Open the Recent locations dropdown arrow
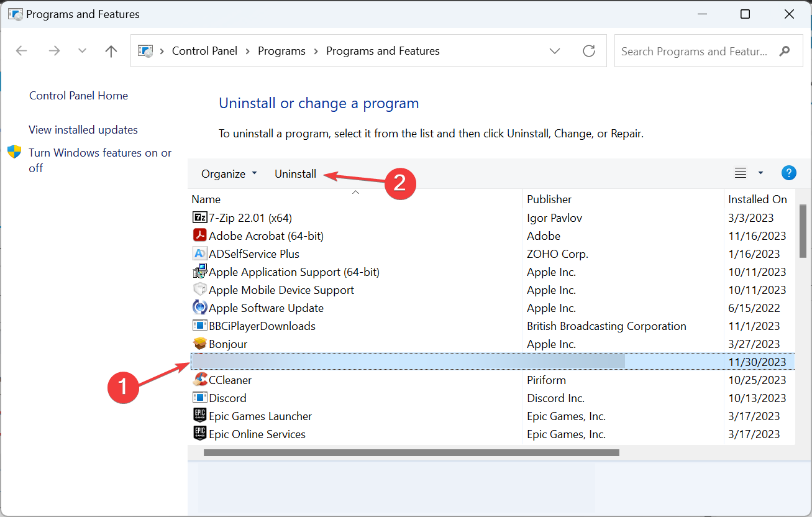Viewport: 812px width, 517px height. tap(82, 51)
